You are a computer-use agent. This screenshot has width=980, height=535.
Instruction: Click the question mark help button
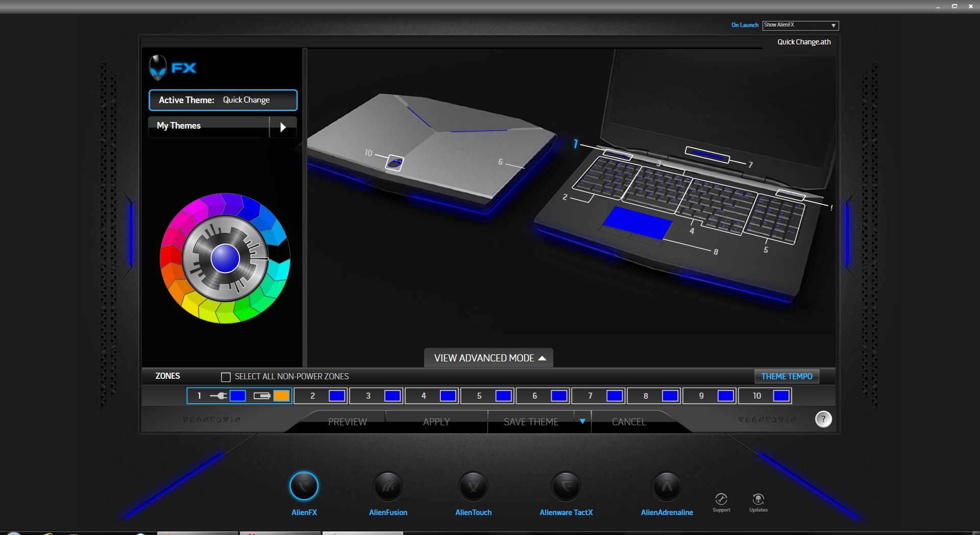[x=823, y=419]
